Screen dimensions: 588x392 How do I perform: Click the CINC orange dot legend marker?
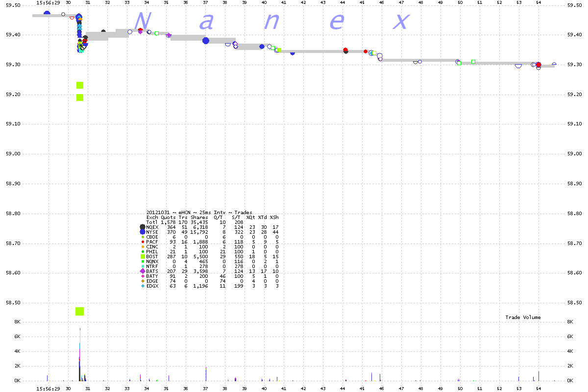143,246
